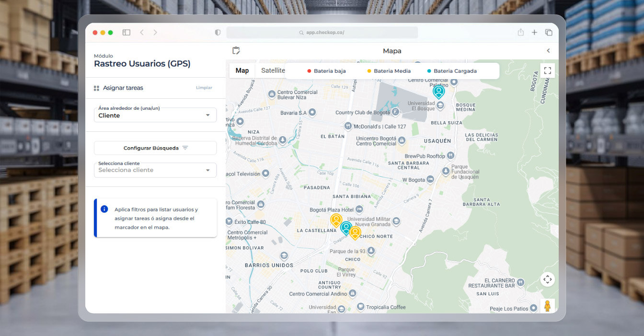This screenshot has height=336, width=644.
Task: Open the Área alrededor de Cliente dropdown
Action: point(208,115)
